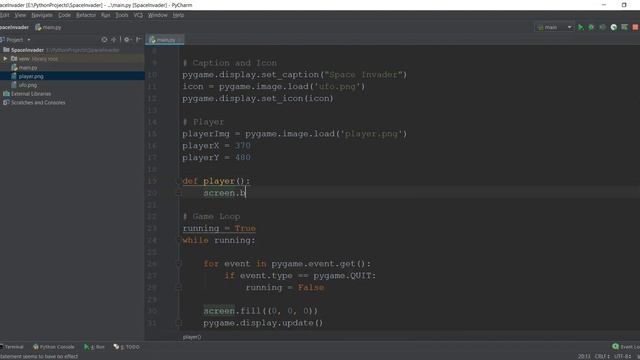This screenshot has height=360, width=640.
Task: Click the player() breadcrumb below the editor
Action: (x=192, y=337)
